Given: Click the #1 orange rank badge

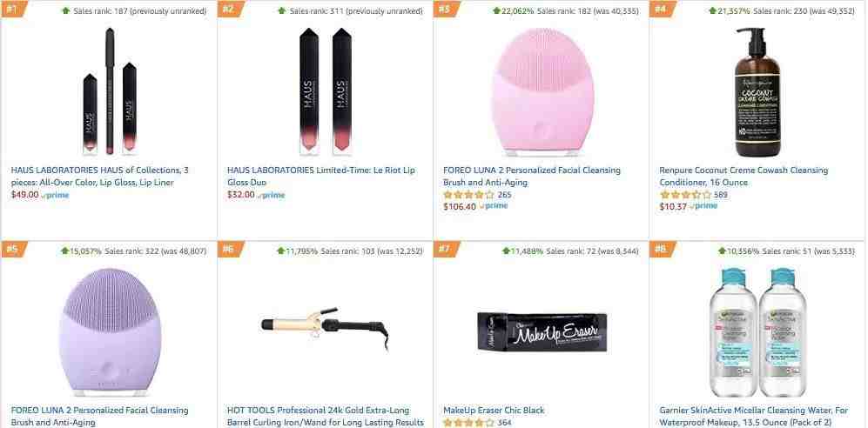Looking at the screenshot, I should [13, 9].
